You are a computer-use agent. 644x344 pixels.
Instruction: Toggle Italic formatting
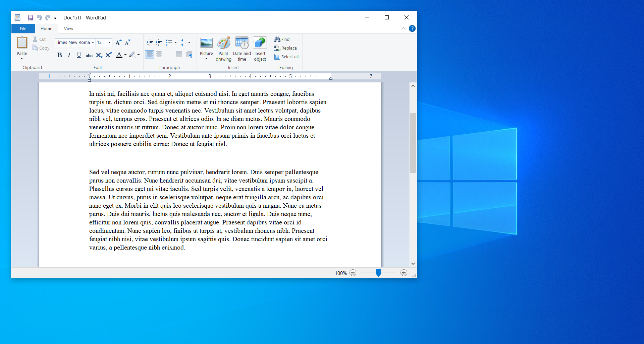[69, 55]
